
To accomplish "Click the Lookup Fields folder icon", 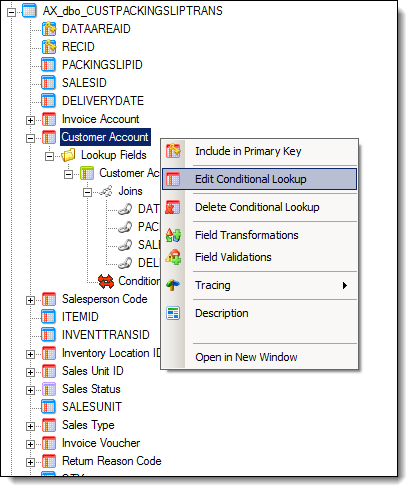I will [x=69, y=155].
